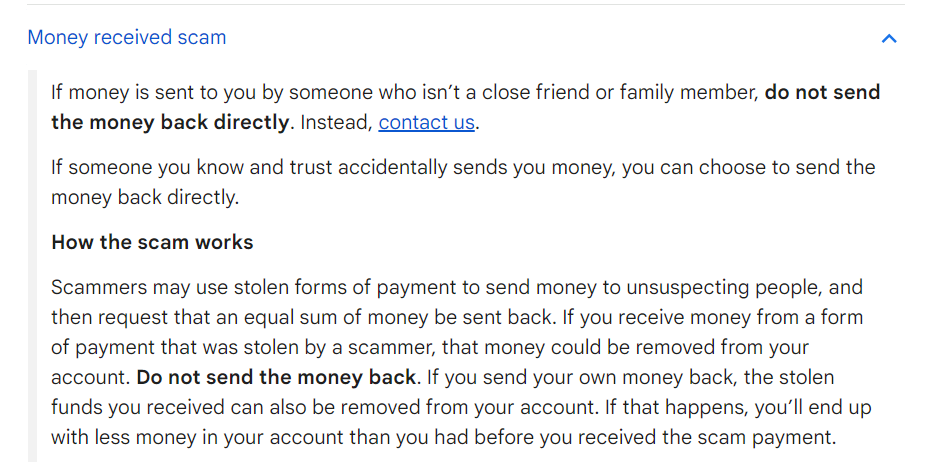Viewport: 947px width, 470px height.
Task: Click the sentence starting "Scammers may use stolen forms"
Action: coord(300,288)
